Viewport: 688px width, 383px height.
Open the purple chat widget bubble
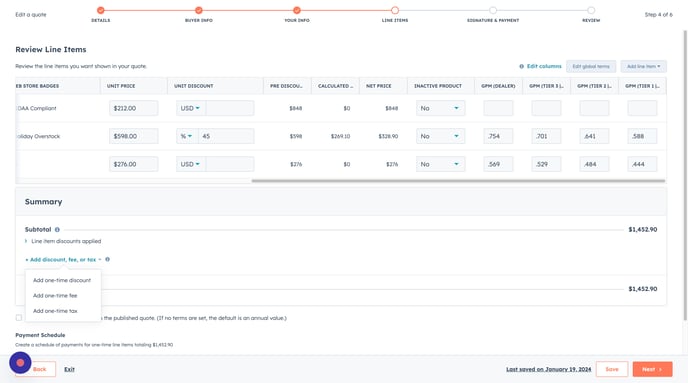[x=20, y=363]
